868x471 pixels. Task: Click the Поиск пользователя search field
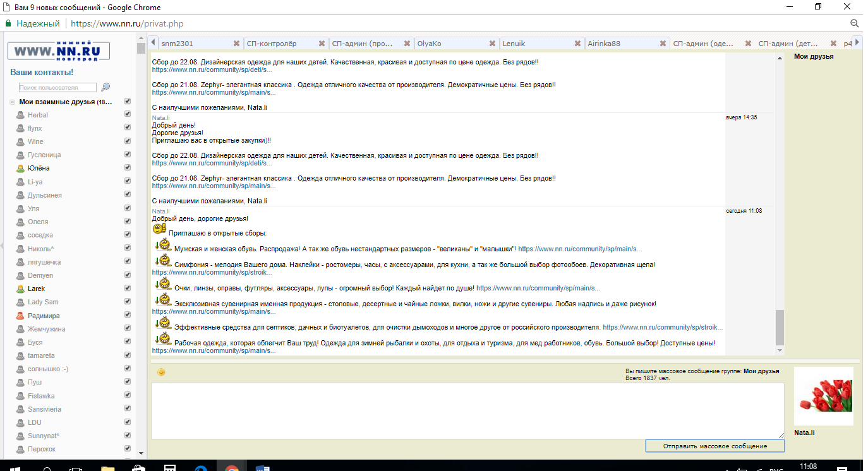pyautogui.click(x=57, y=88)
